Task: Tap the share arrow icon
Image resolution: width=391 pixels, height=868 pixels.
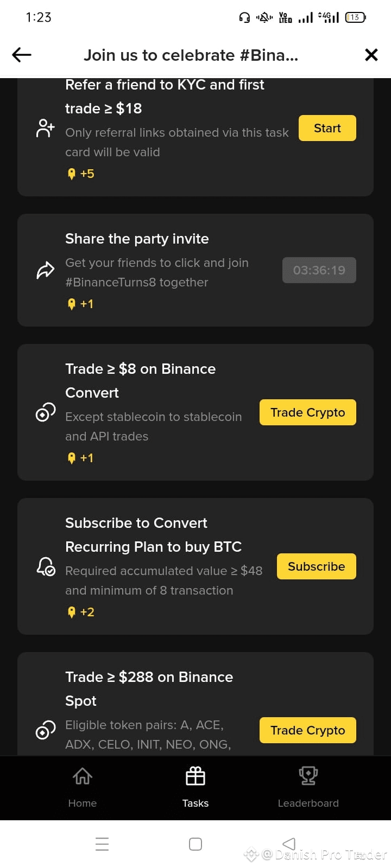Action: click(46, 270)
